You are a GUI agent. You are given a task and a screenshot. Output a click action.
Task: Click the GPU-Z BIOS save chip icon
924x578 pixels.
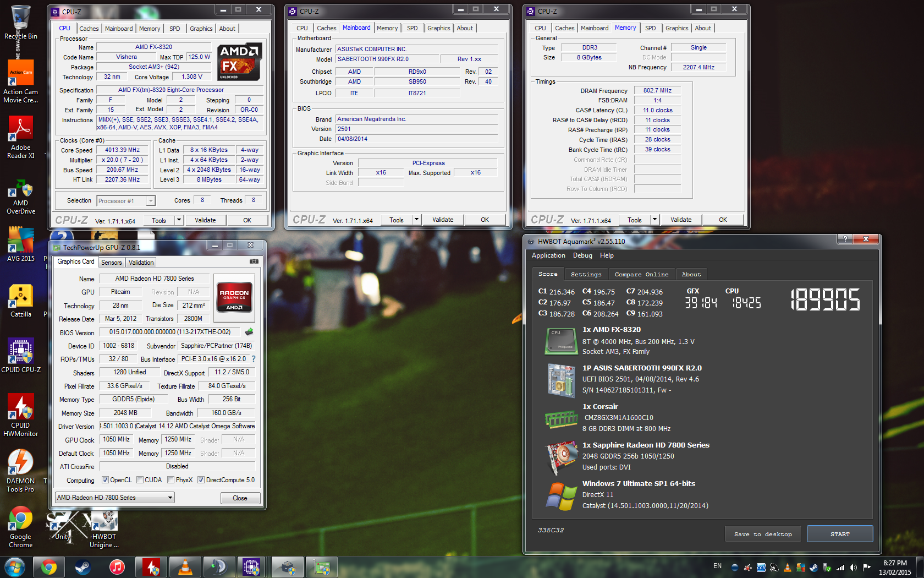tap(249, 332)
